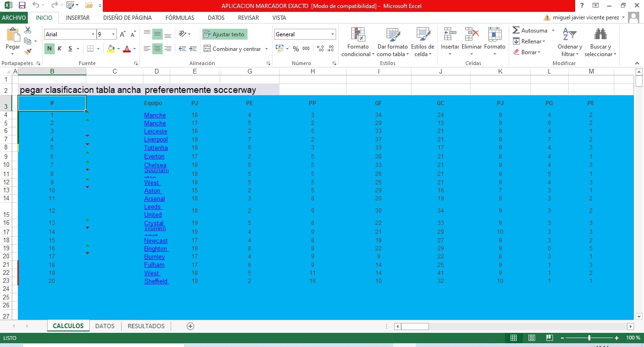Align text right
644x347 pixels.
[167, 49]
